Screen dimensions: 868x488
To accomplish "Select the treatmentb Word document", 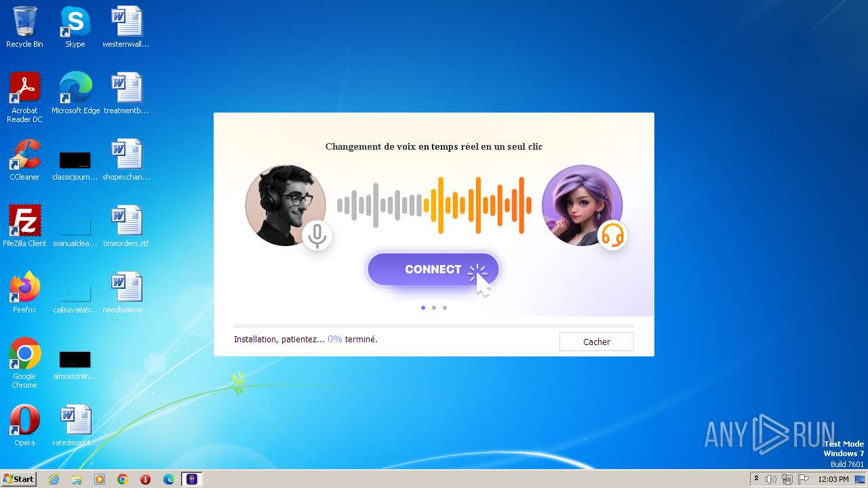I will (126, 94).
